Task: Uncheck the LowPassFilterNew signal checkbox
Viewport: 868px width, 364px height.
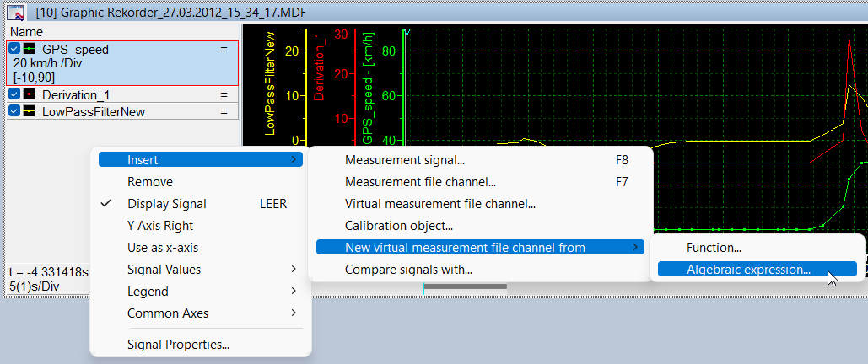Action: click(14, 111)
